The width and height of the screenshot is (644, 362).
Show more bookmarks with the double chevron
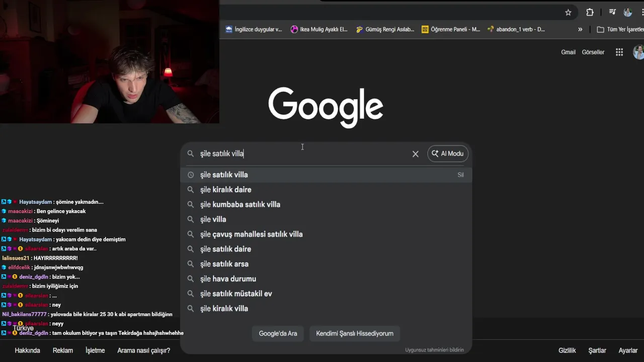click(580, 29)
